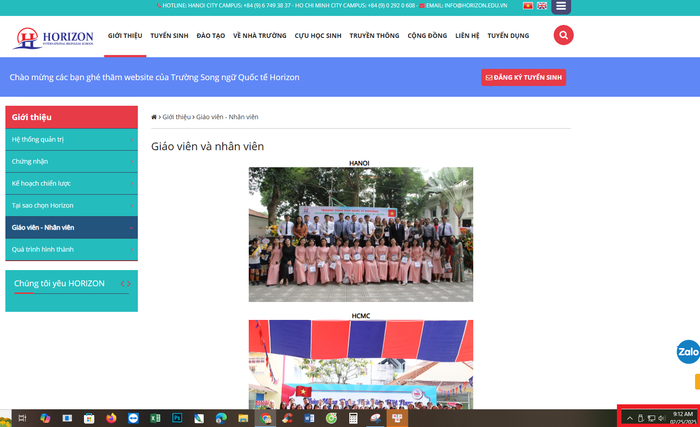Click the Hanoi staff group photo

pyautogui.click(x=360, y=234)
